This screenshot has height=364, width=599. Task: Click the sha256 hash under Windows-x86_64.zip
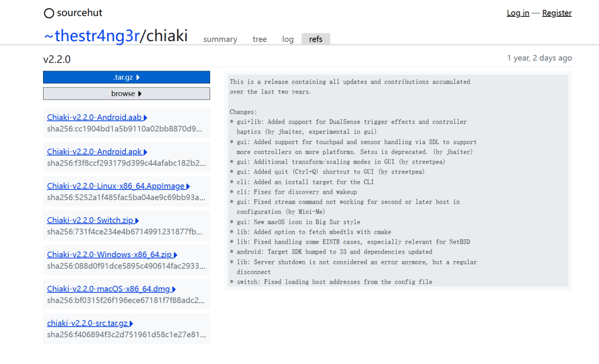click(126, 266)
